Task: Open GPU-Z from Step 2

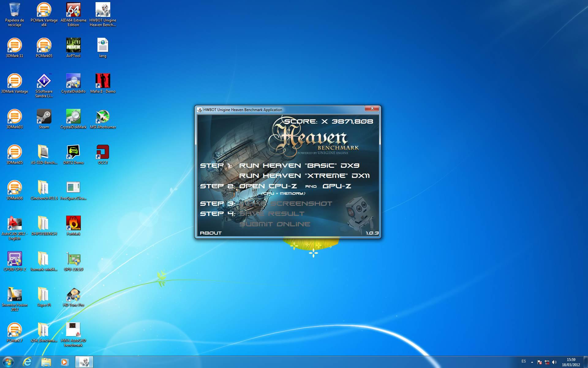Action: coord(337,186)
